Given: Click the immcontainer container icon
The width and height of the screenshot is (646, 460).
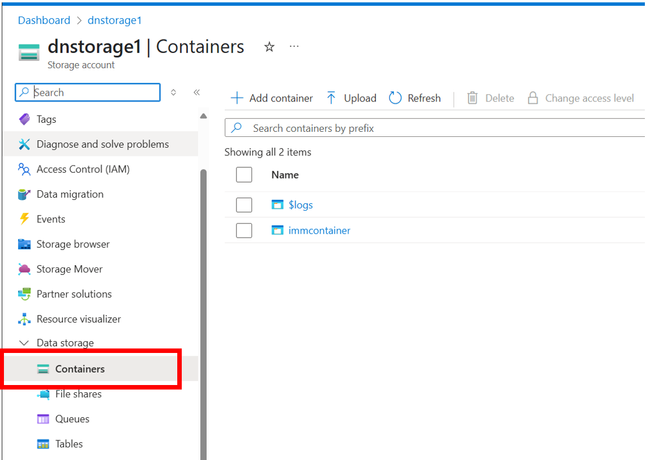Looking at the screenshot, I should pos(278,230).
